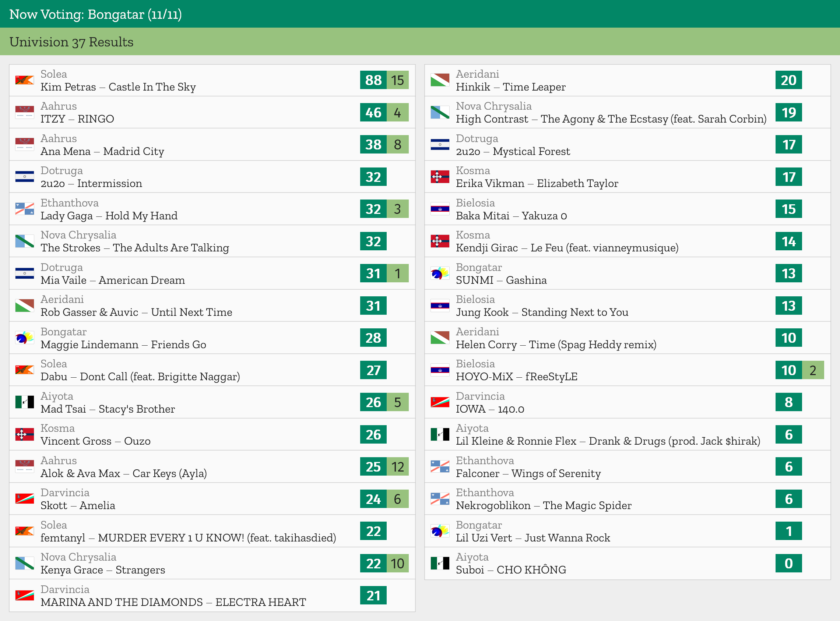840x621 pixels.
Task: Click the light-green 6 for Skott – Amelia
Action: (x=397, y=499)
